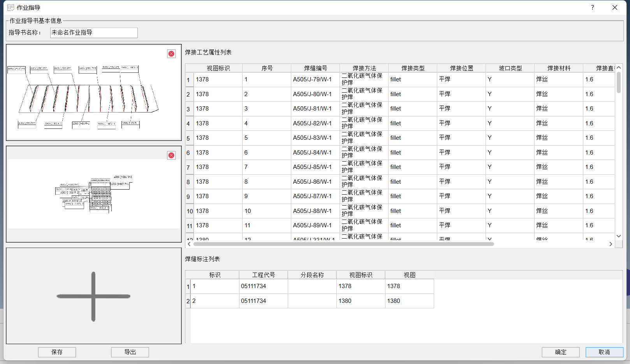The height and width of the screenshot is (364, 630).
Task: Delete the first weld view thumbnail
Action: [x=171, y=54]
